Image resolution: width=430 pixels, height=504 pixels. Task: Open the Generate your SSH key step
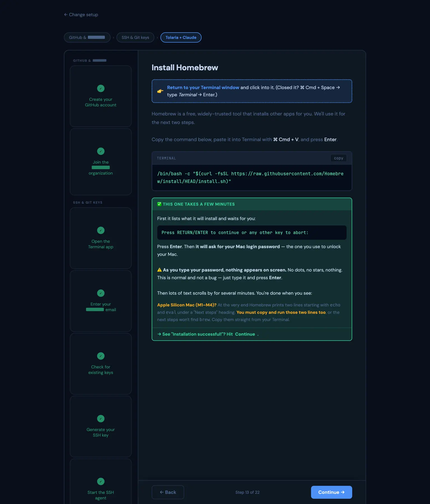(x=101, y=426)
